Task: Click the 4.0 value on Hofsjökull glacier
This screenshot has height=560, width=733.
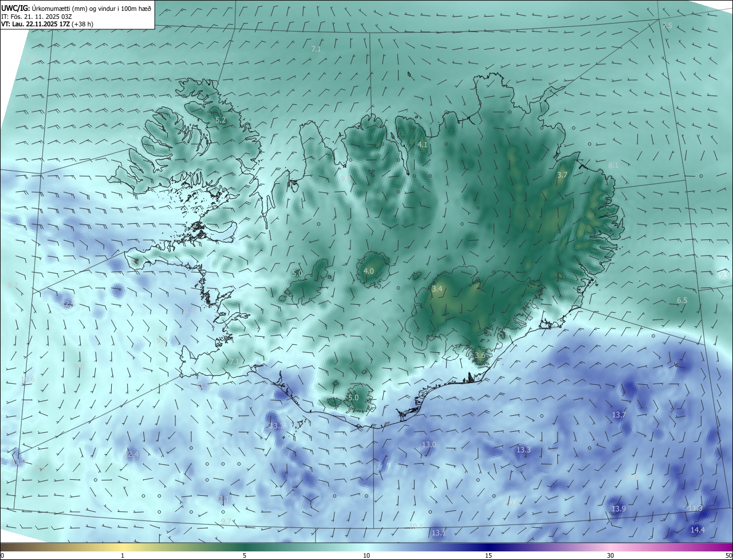Action: tap(369, 271)
